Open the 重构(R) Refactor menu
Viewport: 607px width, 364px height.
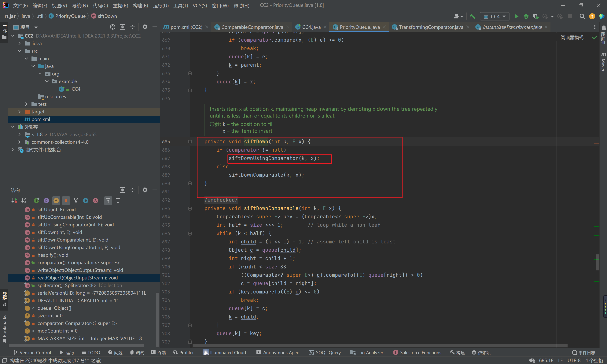tap(120, 5)
